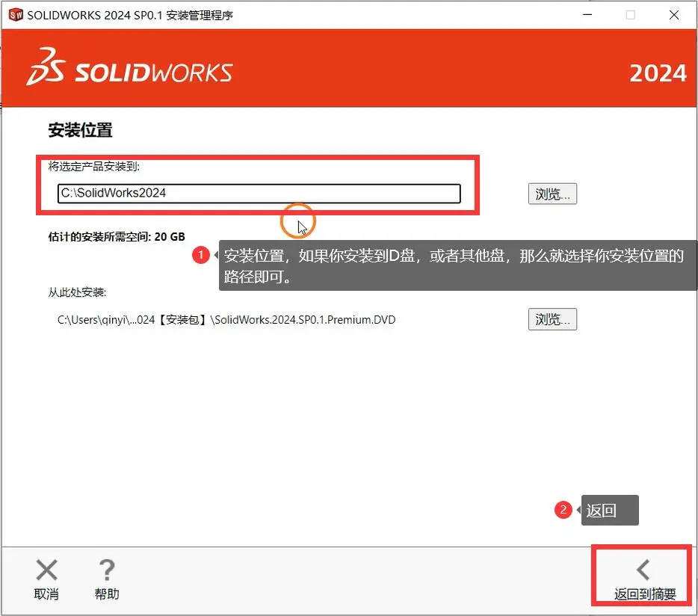Click the title bar text "SOLIDWORKS 2024 SP0.1 安装管理程序"
This screenshot has width=698, height=616.
click(x=130, y=15)
